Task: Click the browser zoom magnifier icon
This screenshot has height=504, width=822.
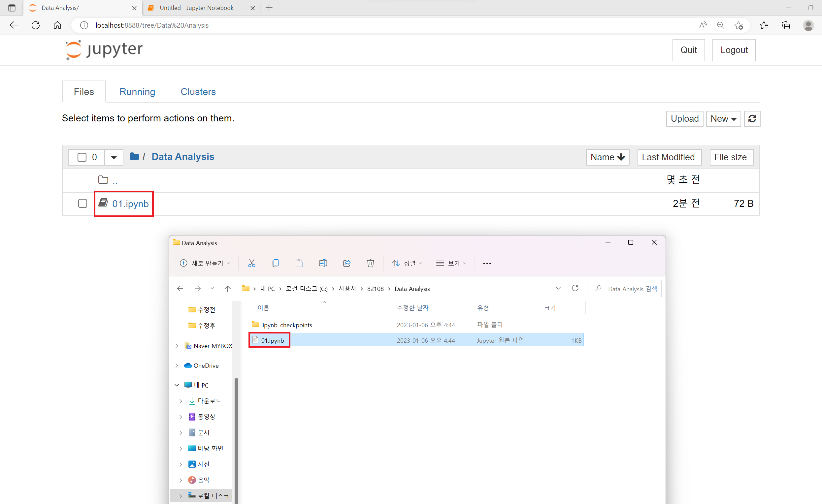Action: (720, 25)
